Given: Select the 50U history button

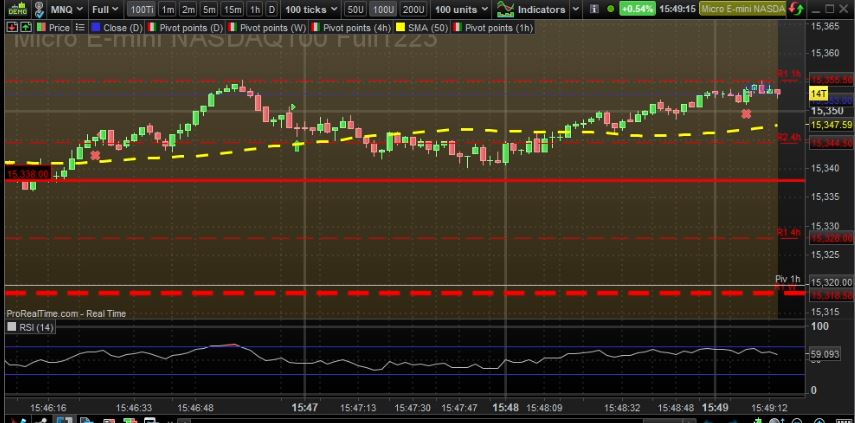Looking at the screenshot, I should click(x=356, y=9).
